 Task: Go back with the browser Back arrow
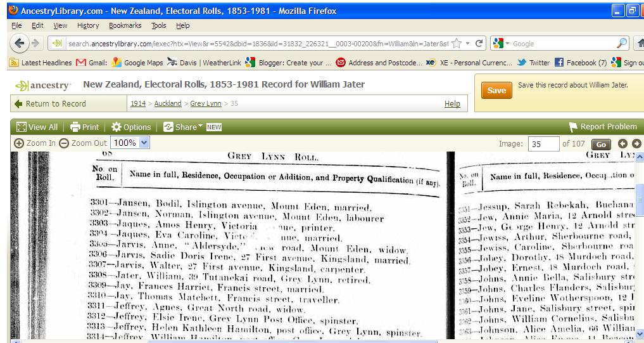[18, 42]
